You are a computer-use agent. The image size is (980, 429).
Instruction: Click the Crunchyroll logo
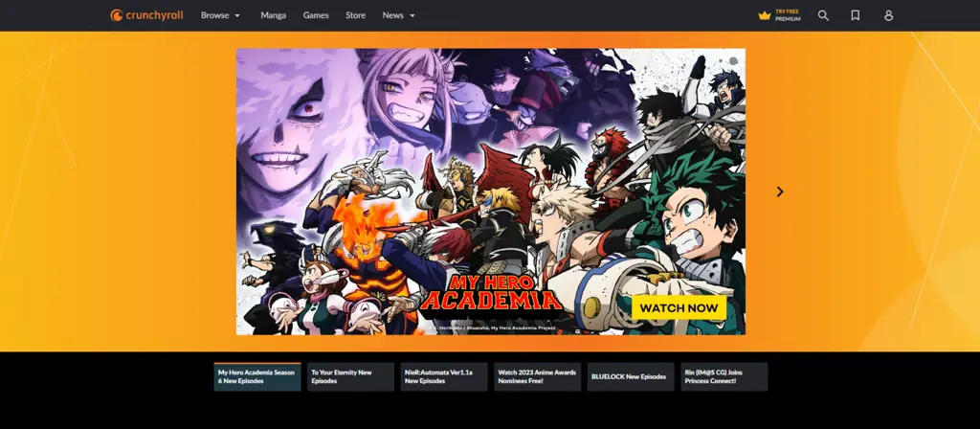146,15
